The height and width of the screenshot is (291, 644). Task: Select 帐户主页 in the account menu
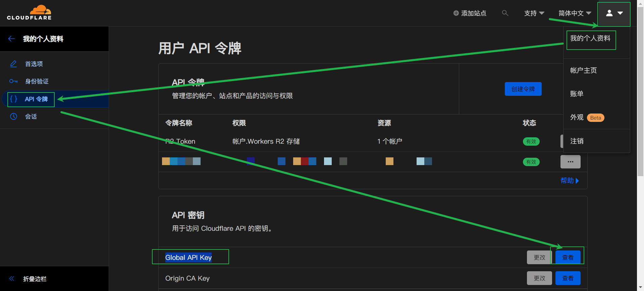tap(583, 70)
